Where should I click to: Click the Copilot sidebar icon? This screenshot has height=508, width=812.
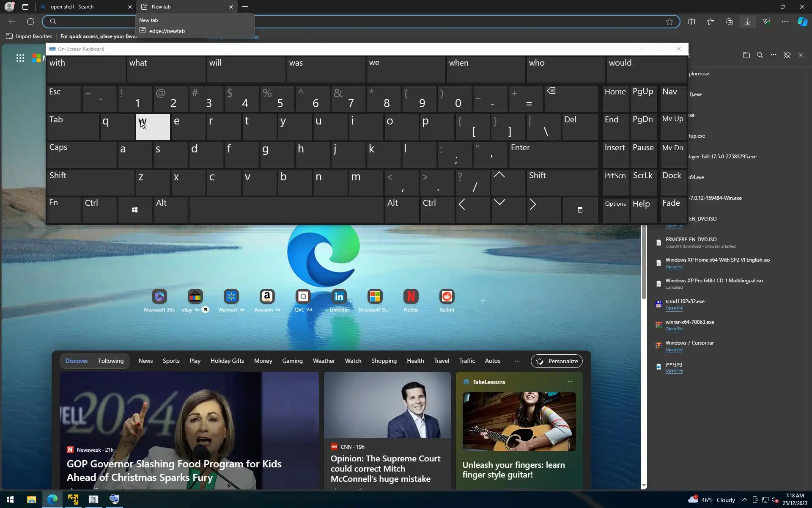pyautogui.click(x=802, y=22)
